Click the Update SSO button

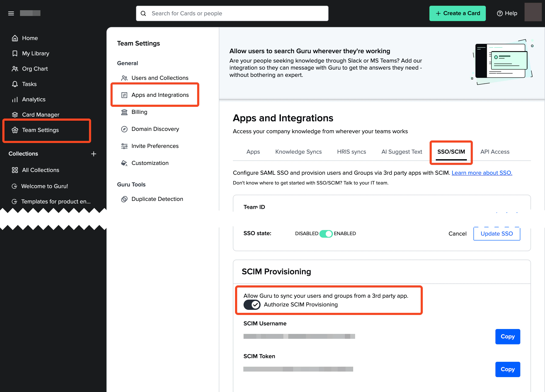496,234
